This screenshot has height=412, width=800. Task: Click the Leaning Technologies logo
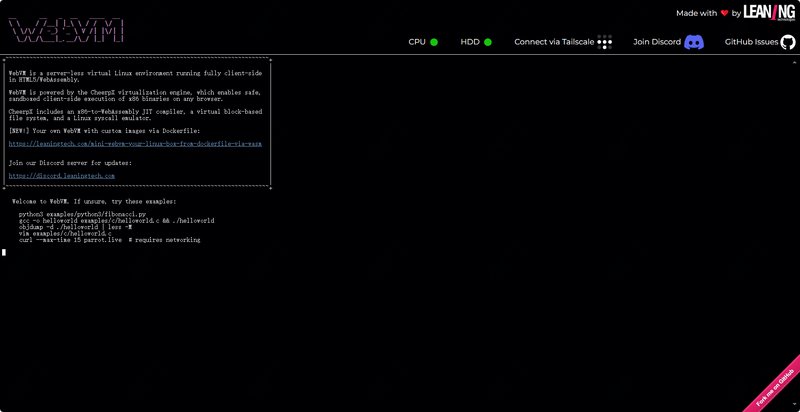769,13
